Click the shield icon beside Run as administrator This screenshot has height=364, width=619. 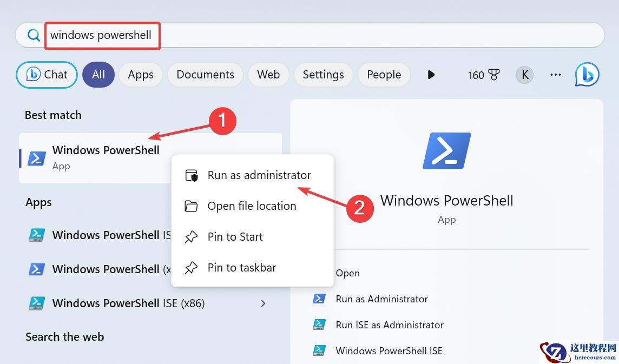(x=192, y=175)
